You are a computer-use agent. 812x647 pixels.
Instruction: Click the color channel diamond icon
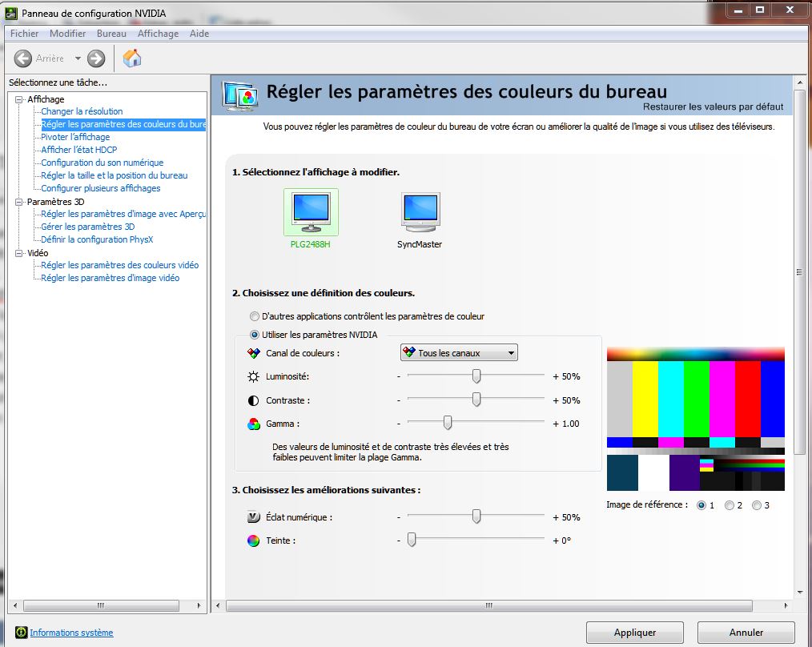[253, 353]
